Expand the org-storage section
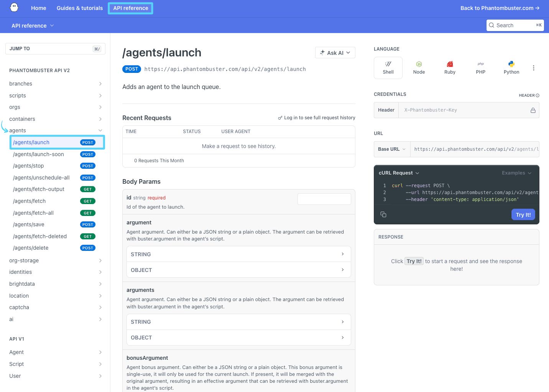 tap(55, 260)
